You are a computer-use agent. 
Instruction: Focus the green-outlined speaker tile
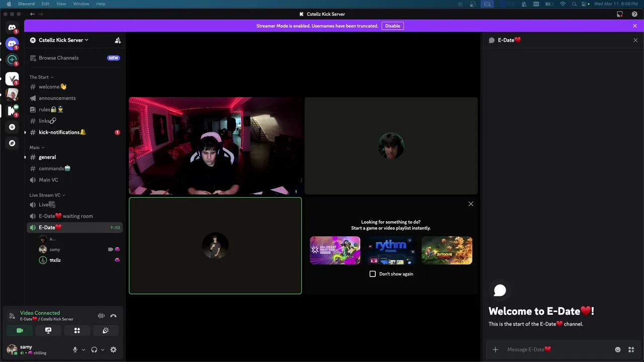point(215,246)
